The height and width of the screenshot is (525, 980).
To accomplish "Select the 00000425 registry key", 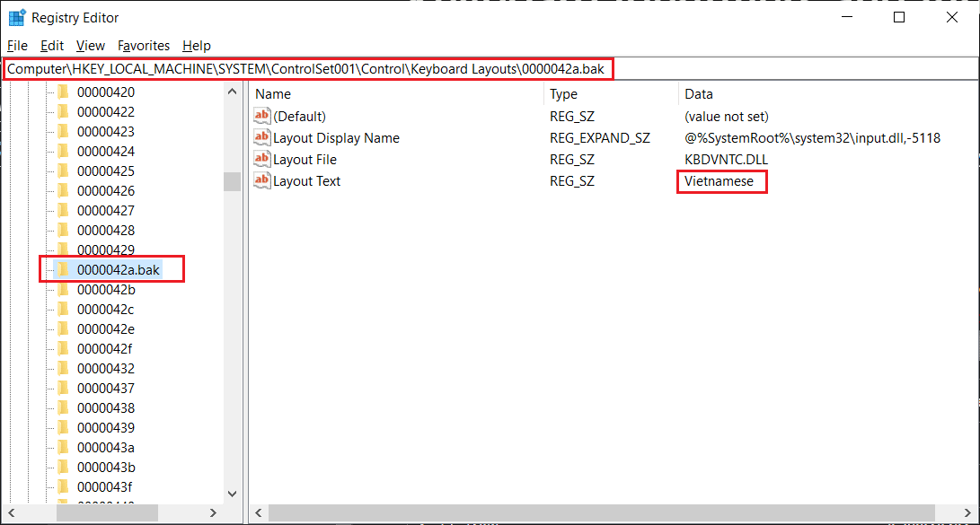I will [x=106, y=171].
